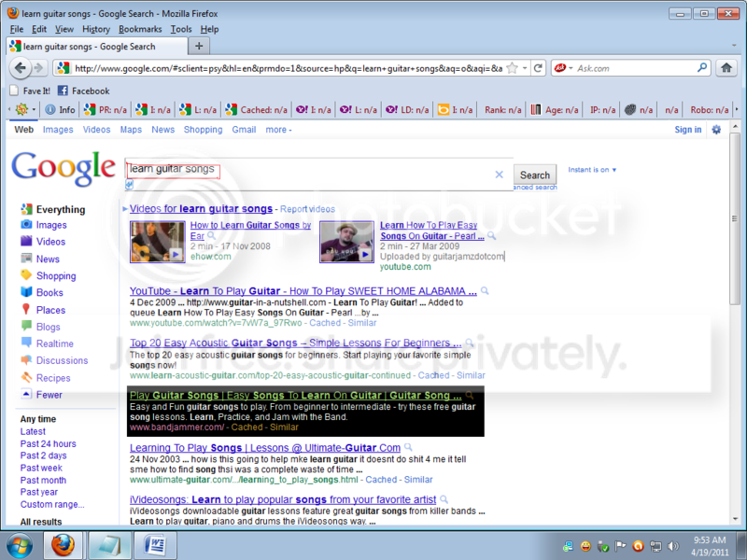
Task: Open the File menu
Action: click(x=16, y=29)
